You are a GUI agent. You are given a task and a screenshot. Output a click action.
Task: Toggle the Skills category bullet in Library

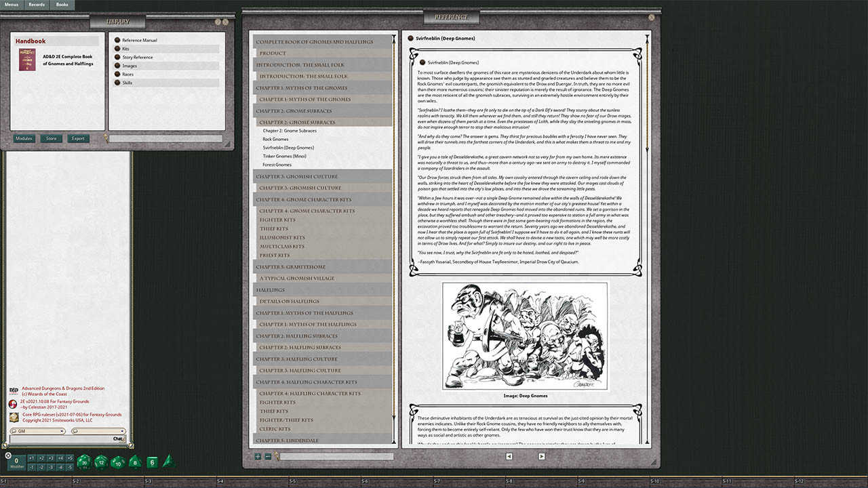coord(117,83)
